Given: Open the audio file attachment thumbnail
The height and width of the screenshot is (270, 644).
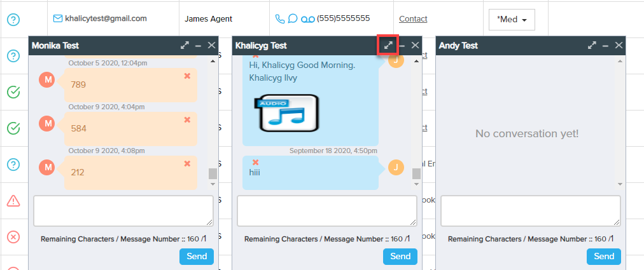Looking at the screenshot, I should [x=286, y=113].
